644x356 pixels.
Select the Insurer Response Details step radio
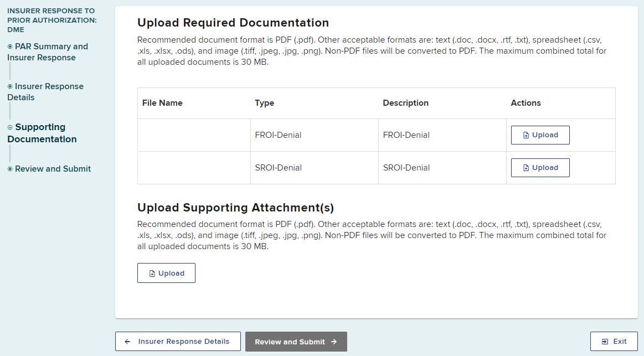9,86
